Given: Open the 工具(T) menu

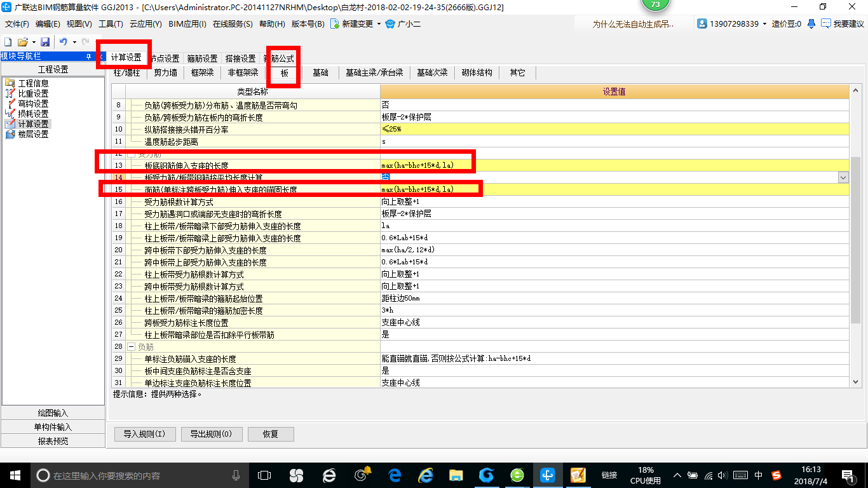Looking at the screenshot, I should pos(110,24).
